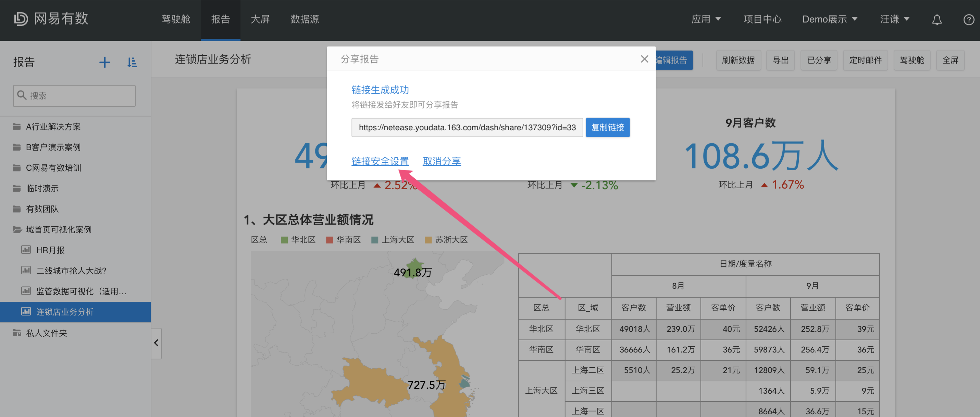Click the 上海大区 merged row cell
This screenshot has height=417, width=980.
pyautogui.click(x=541, y=389)
